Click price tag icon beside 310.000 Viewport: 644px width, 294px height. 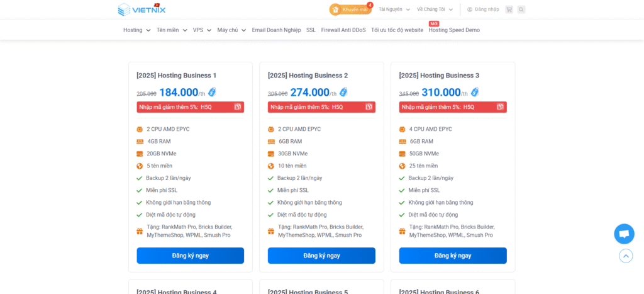[475, 92]
